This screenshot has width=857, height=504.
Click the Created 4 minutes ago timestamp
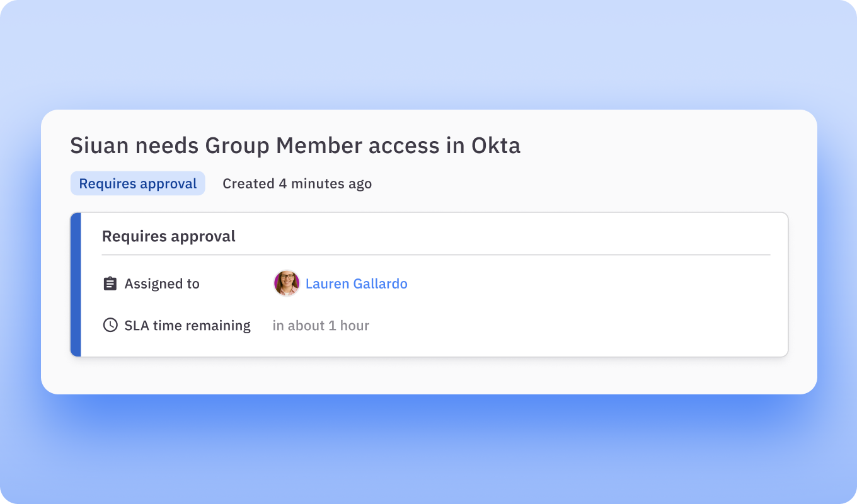(297, 184)
